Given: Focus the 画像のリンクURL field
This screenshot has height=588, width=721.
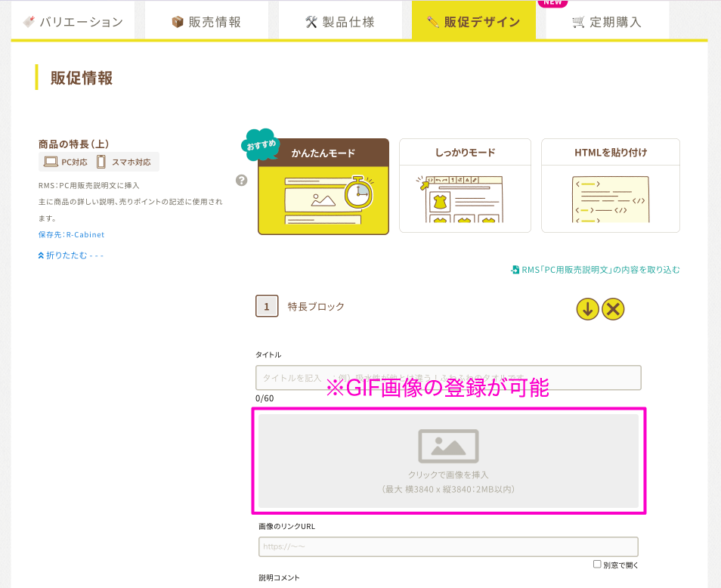Looking at the screenshot, I should (x=448, y=546).
